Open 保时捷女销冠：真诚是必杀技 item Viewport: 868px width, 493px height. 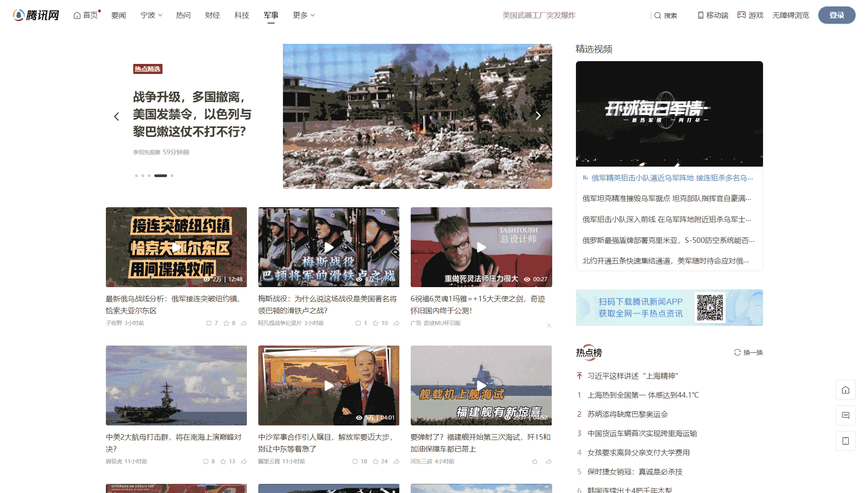[635, 472]
